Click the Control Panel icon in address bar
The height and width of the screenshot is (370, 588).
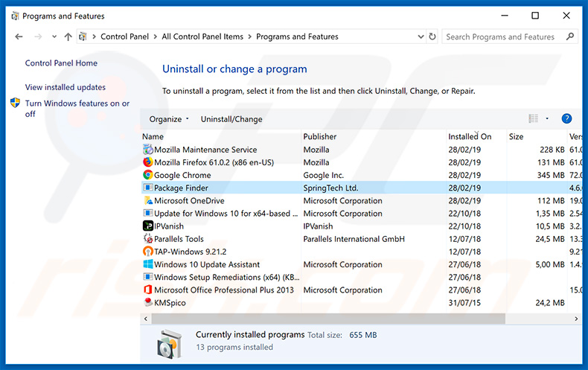[x=83, y=36]
